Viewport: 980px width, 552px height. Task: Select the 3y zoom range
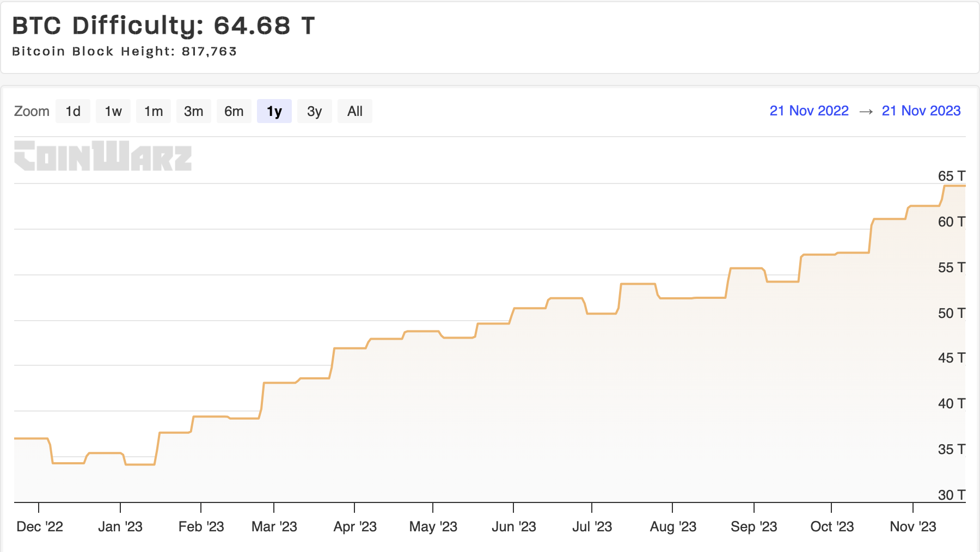tap(315, 111)
